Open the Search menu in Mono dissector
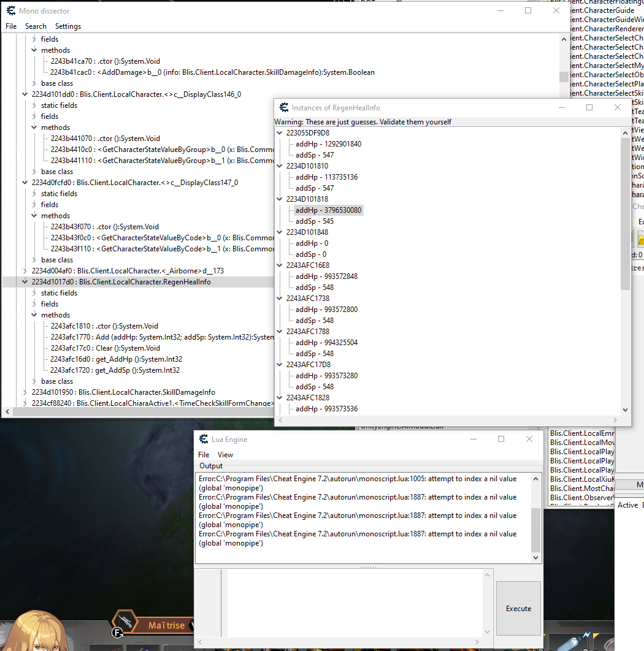Screen dimensions: 644x651 (36, 26)
